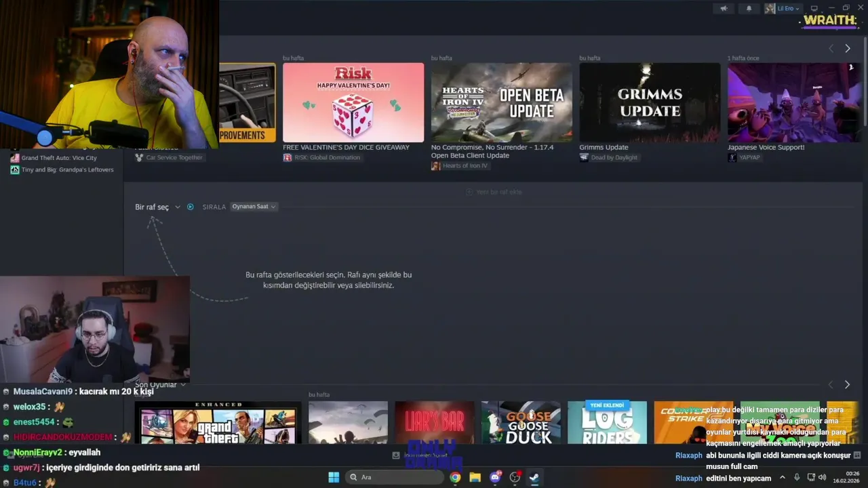Open the network tray icon
The height and width of the screenshot is (488, 868).
click(x=811, y=477)
